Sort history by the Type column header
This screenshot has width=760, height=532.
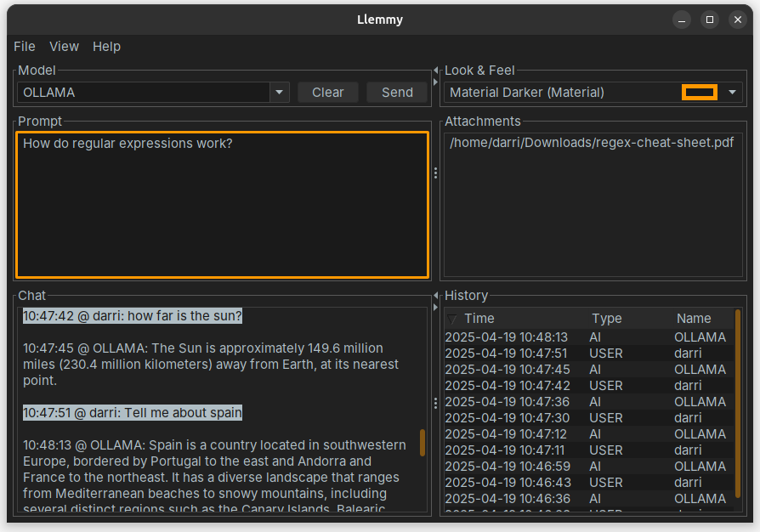607,319
